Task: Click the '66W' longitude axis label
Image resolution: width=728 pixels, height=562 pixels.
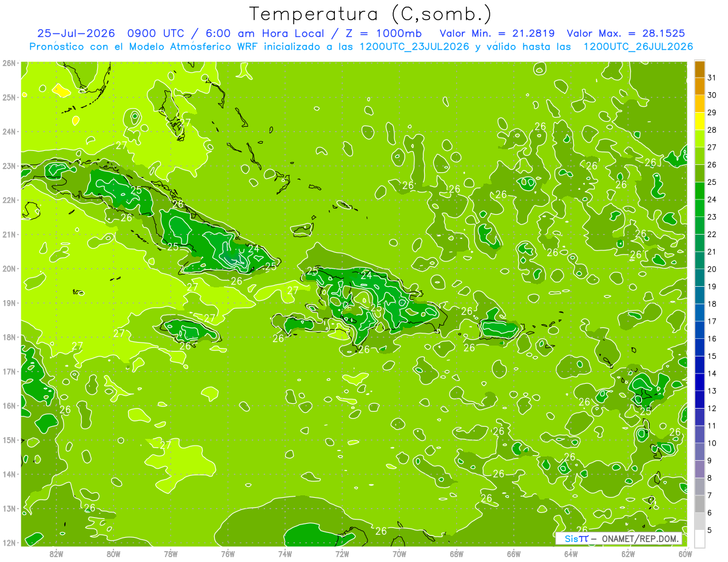Action: [x=514, y=554]
